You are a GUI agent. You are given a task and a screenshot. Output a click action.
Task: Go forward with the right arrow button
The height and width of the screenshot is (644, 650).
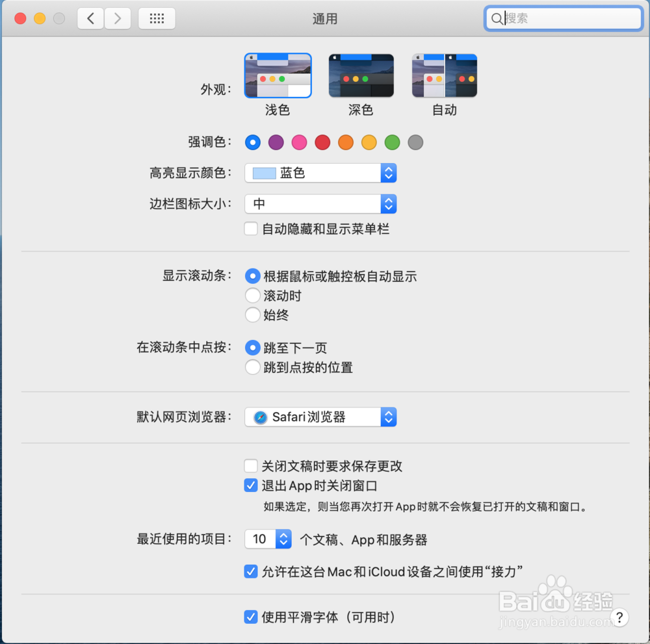[x=118, y=19]
